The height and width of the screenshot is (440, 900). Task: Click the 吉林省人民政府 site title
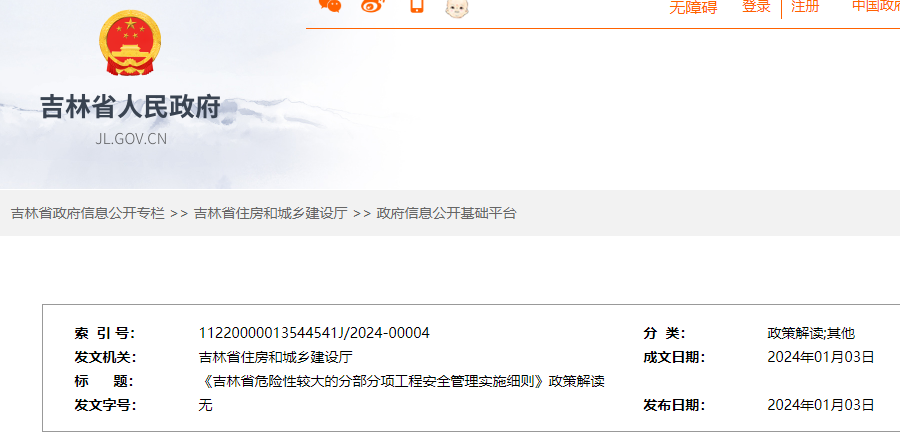[130, 107]
